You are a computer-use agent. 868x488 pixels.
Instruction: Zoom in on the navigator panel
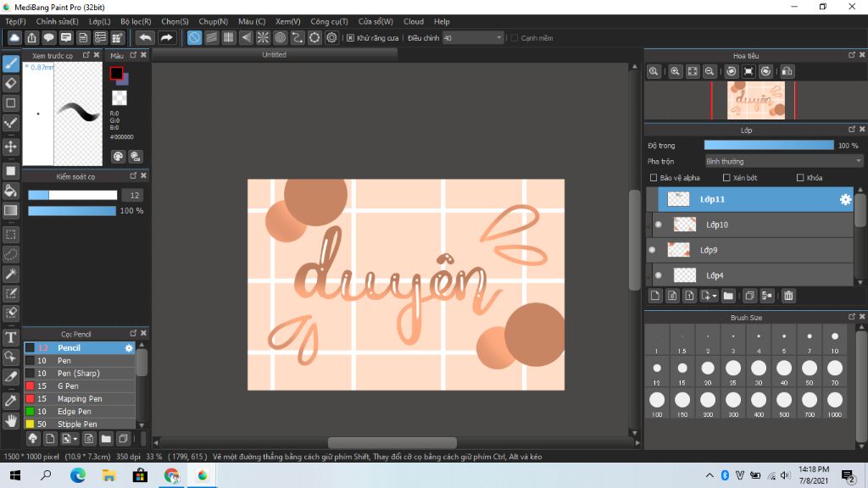pos(675,71)
